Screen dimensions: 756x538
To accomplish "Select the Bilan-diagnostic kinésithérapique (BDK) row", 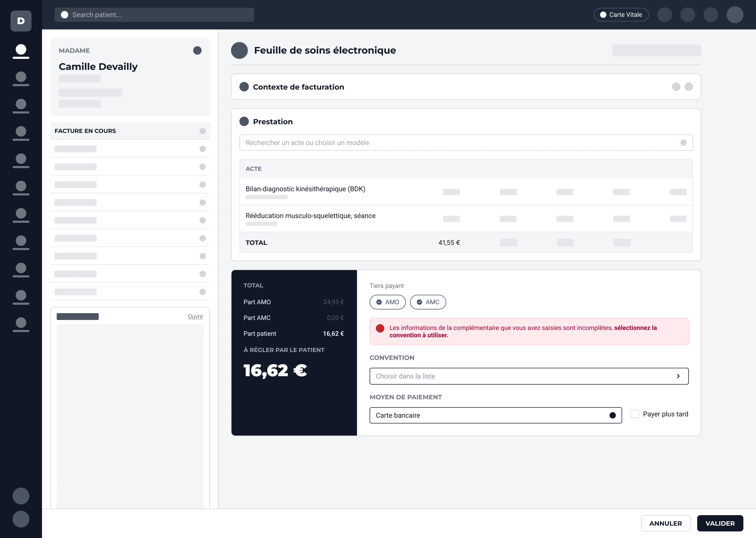I will (466, 192).
